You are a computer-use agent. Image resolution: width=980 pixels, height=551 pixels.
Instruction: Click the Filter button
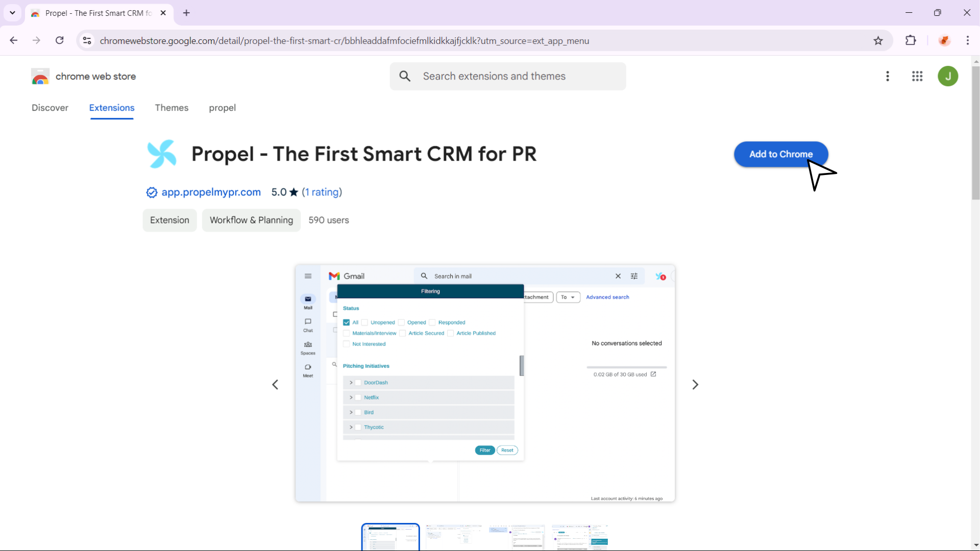485,450
